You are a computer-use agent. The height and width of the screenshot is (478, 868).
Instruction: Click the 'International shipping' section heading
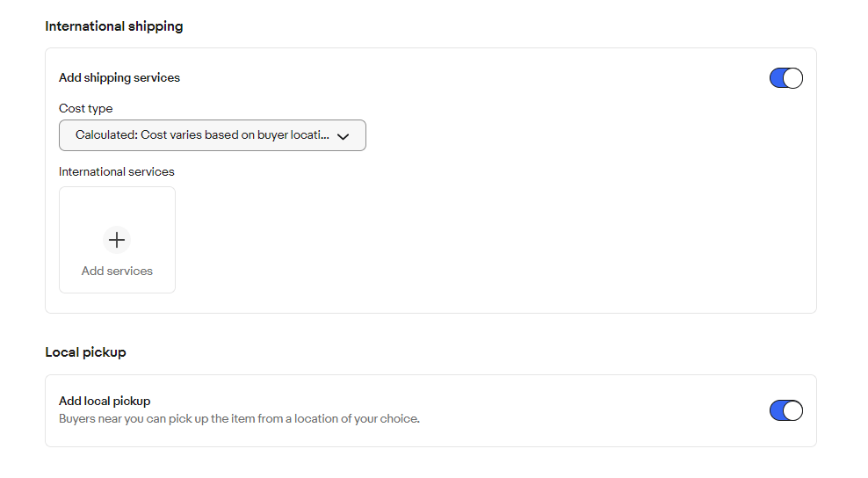(x=114, y=26)
